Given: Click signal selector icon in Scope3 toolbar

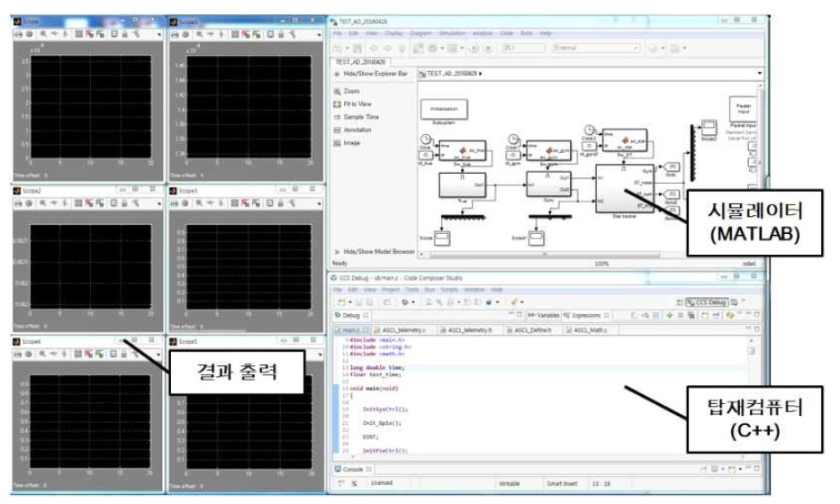Looking at the screenshot, I should [x=293, y=203].
